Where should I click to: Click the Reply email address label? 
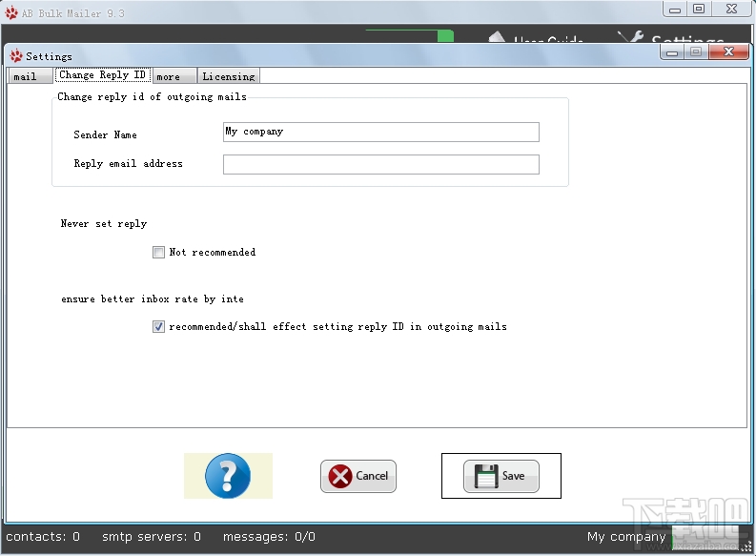click(x=129, y=163)
